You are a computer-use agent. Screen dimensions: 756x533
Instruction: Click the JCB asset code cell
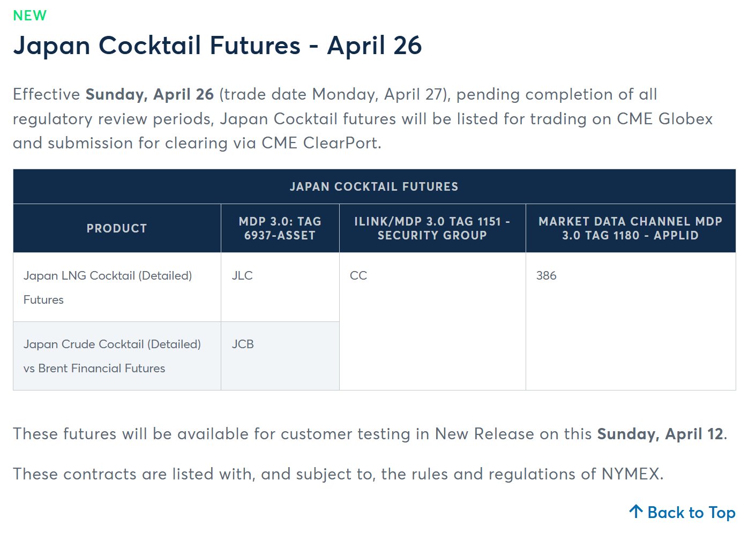click(x=243, y=344)
